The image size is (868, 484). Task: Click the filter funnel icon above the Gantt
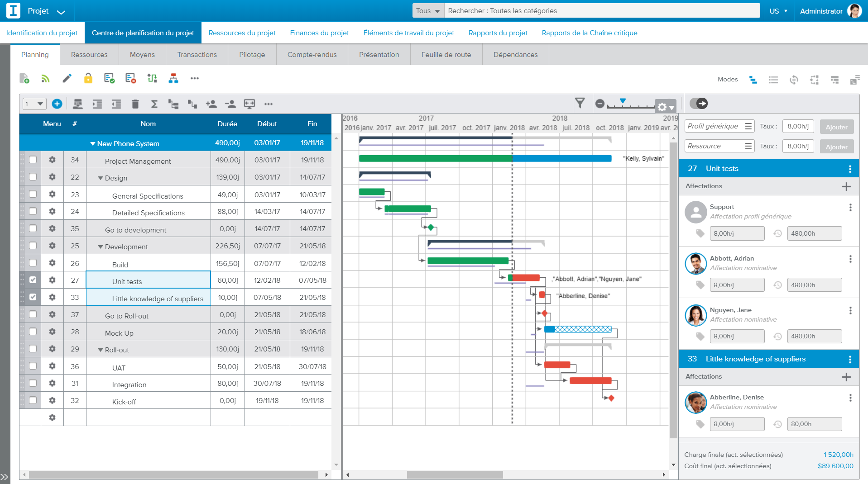tap(581, 103)
